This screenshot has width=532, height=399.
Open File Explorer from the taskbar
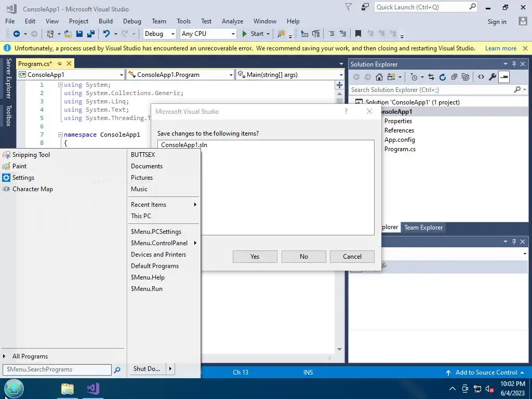point(68,389)
